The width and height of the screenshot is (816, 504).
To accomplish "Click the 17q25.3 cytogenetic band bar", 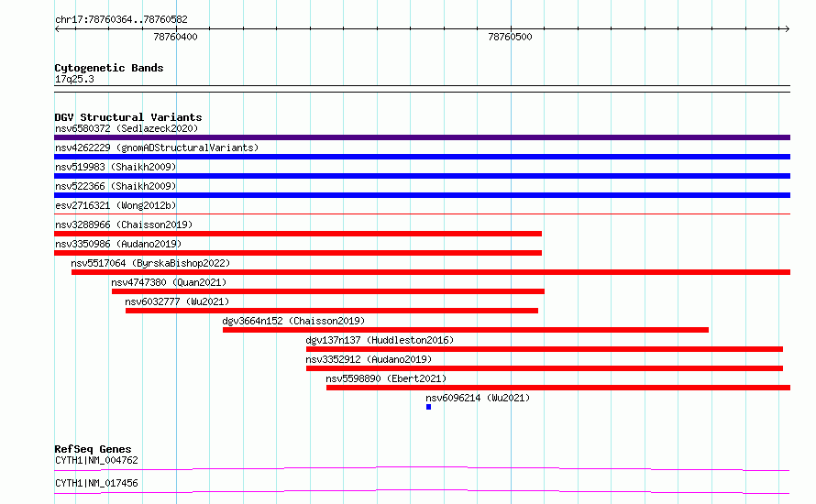I will point(422,89).
